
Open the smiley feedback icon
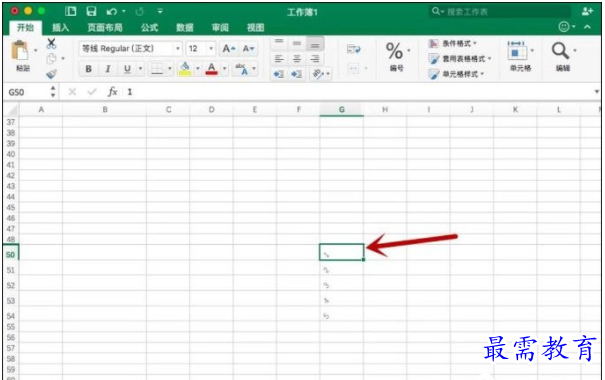coord(564,27)
